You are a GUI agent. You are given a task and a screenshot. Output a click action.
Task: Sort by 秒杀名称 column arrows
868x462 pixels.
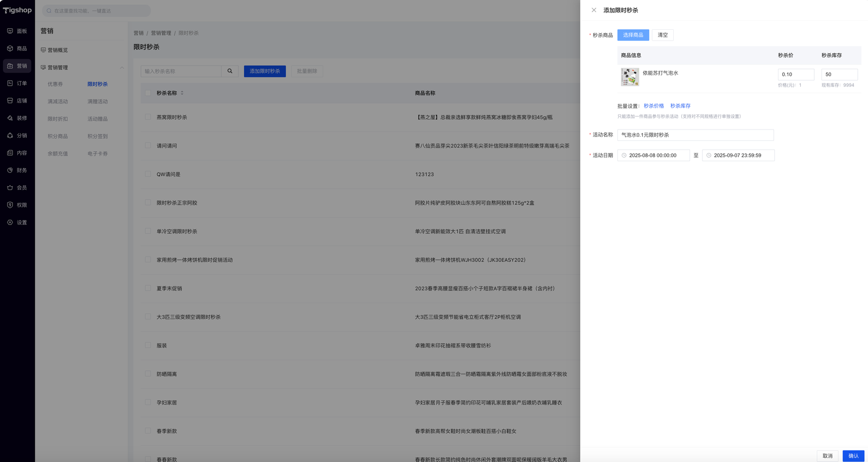coord(182,93)
